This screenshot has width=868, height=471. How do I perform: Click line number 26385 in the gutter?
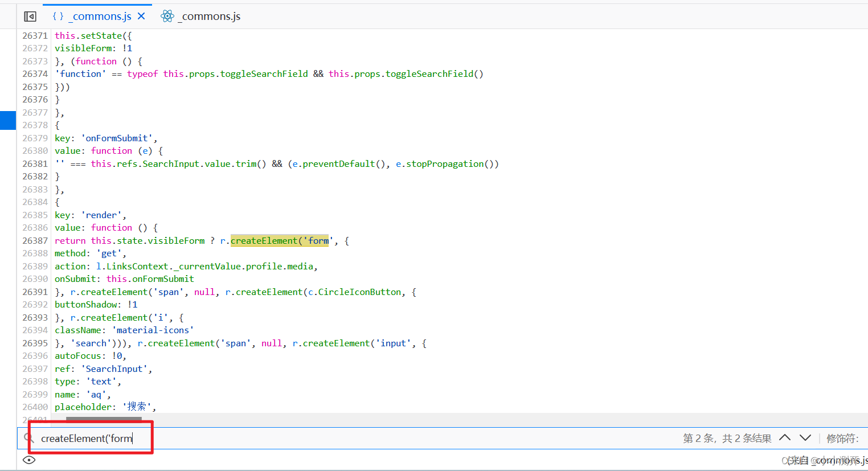pyautogui.click(x=35, y=215)
